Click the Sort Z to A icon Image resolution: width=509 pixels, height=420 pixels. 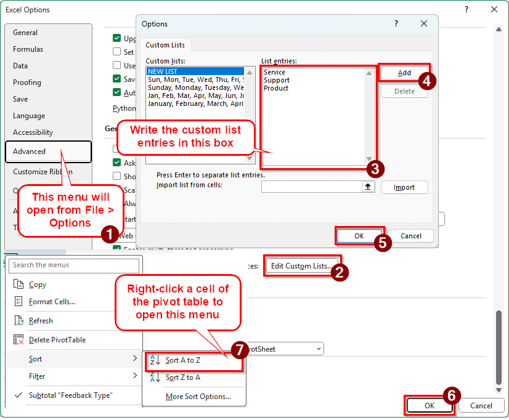click(x=155, y=378)
